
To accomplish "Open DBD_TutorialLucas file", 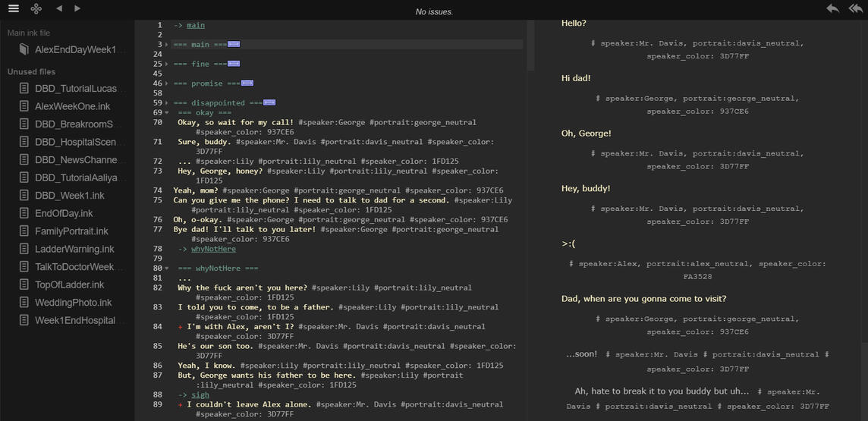I will tap(76, 89).
